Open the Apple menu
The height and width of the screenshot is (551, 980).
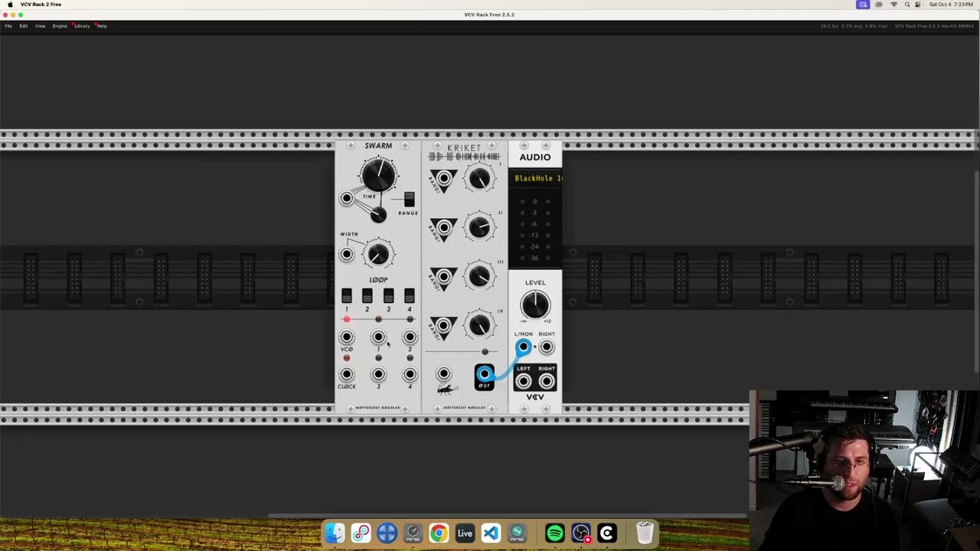pos(10,5)
